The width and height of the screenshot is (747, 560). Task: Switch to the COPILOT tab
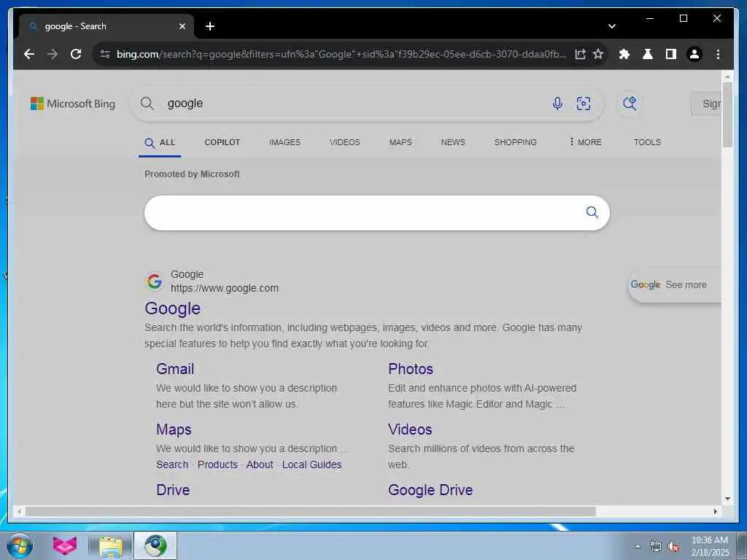222,142
